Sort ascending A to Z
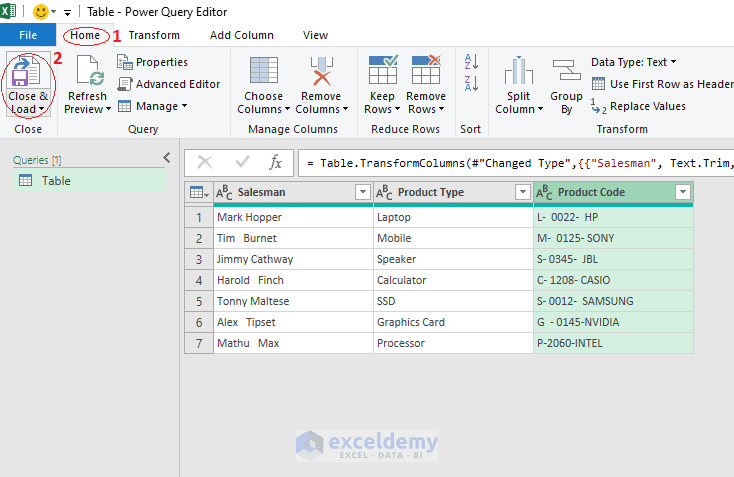734x477 pixels. (471, 62)
